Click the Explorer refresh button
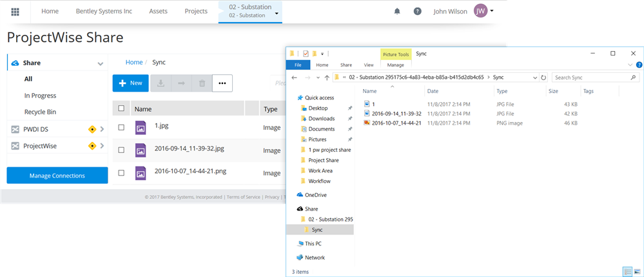 coord(544,77)
